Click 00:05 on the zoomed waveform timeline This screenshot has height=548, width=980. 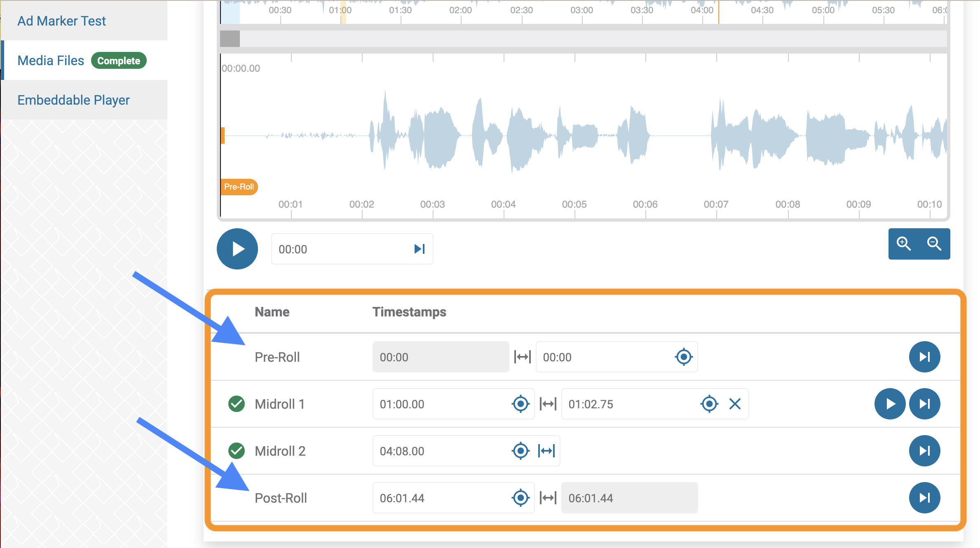574,204
